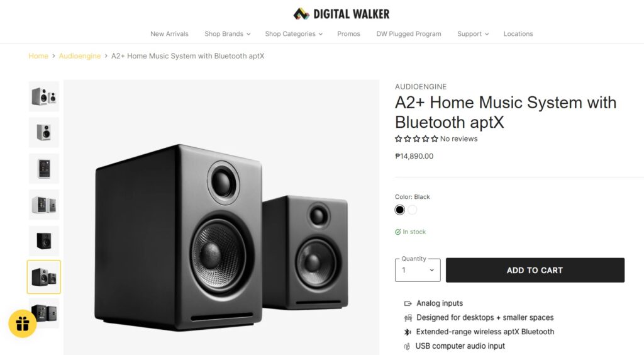Image resolution: width=644 pixels, height=355 pixels.
Task: Select the black color option
Action: 399,210
